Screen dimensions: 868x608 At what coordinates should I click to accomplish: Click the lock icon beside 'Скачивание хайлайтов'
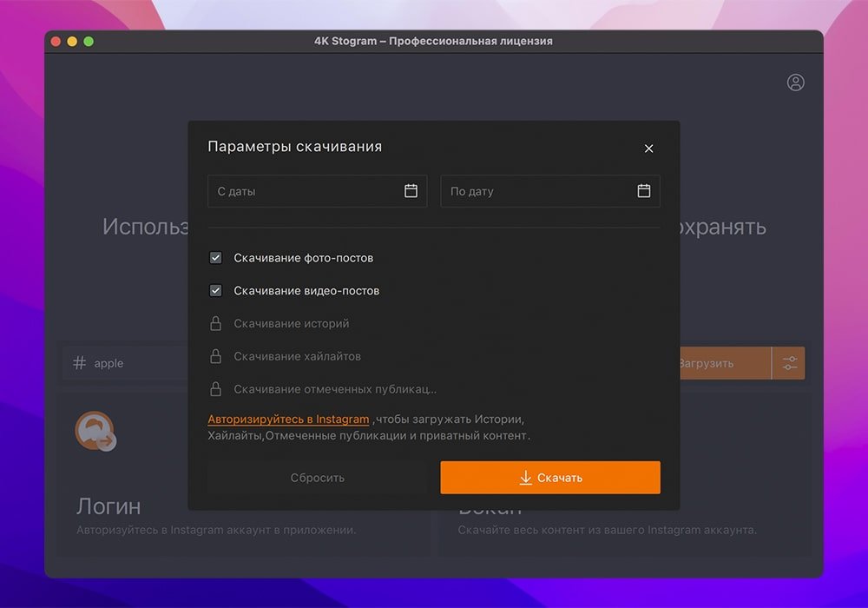216,357
